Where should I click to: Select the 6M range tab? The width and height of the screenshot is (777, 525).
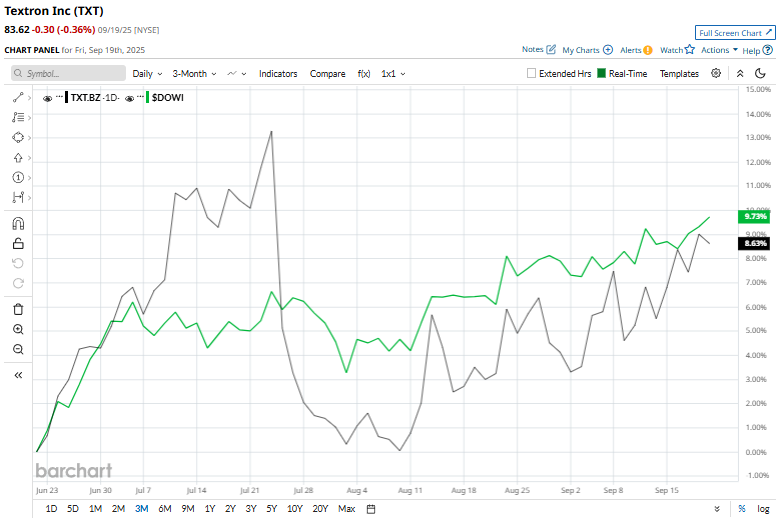pos(165,509)
